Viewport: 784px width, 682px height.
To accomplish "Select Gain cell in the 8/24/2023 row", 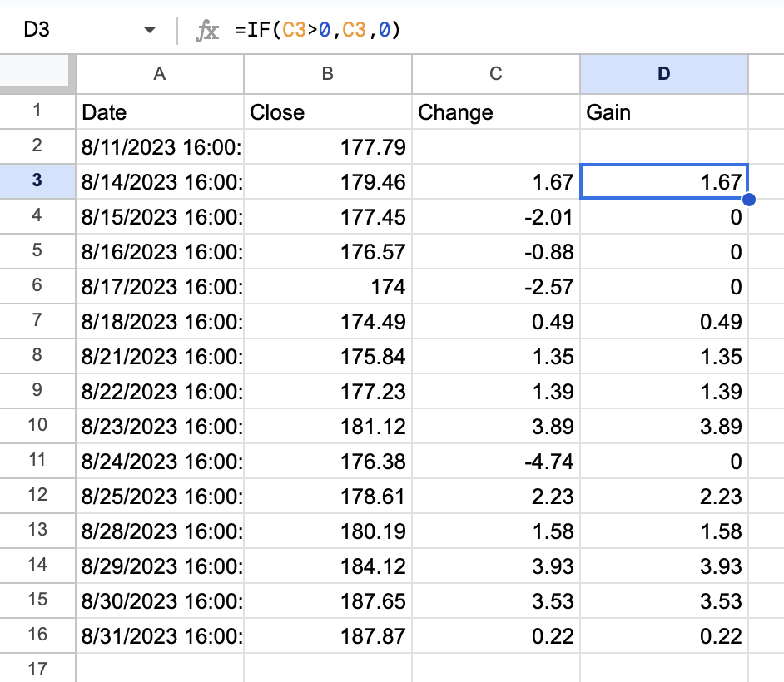I will point(664,461).
